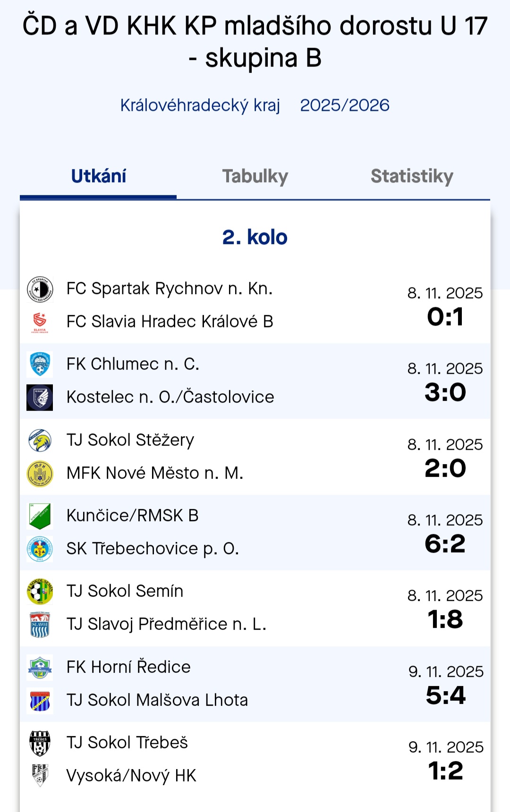Click Kostelec n. O./Častolovice club crest
The width and height of the screenshot is (510, 812).
pos(40,398)
